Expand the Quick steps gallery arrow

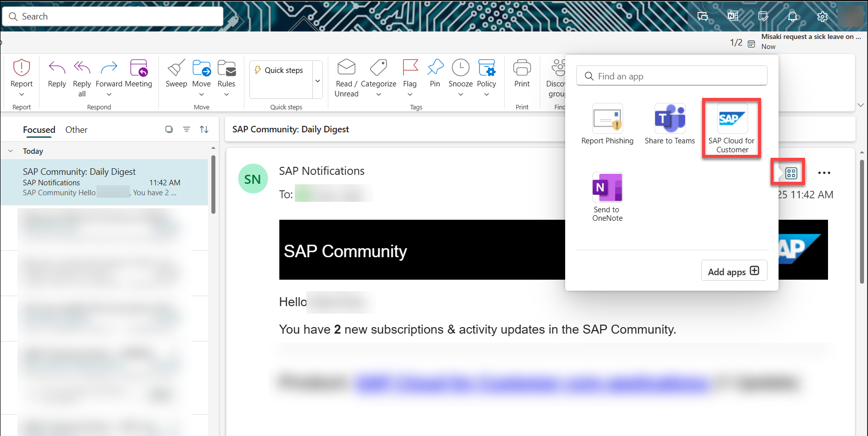(x=318, y=80)
